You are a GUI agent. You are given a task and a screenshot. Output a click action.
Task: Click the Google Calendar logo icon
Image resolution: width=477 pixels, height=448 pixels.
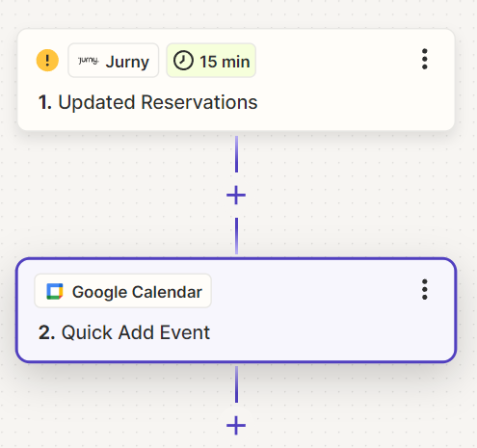coord(55,291)
